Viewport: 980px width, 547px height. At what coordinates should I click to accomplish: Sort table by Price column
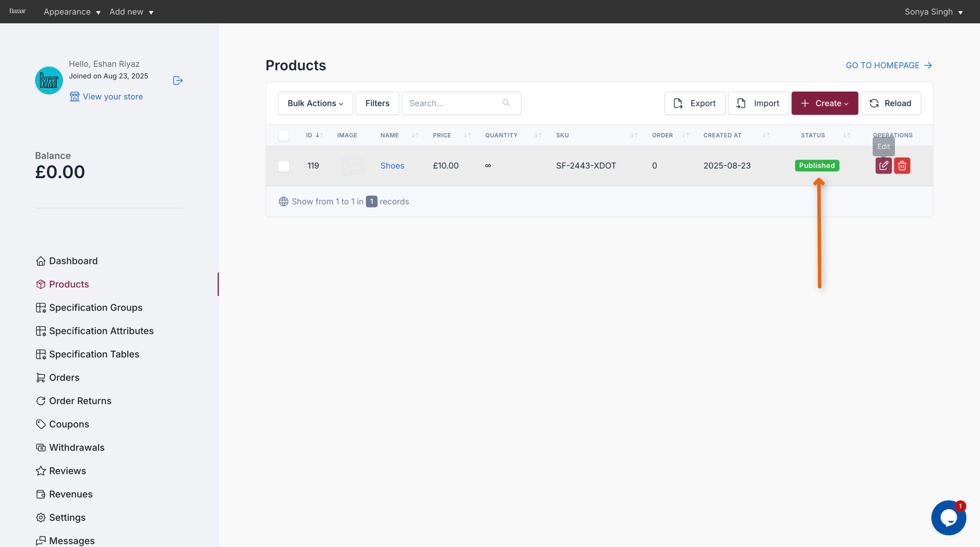point(452,135)
